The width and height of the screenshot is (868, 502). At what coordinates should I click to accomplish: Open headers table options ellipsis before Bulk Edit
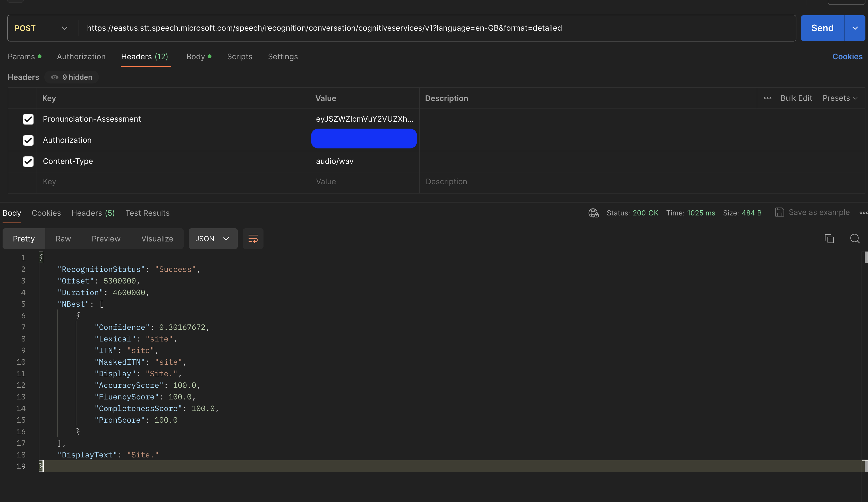[x=768, y=98]
